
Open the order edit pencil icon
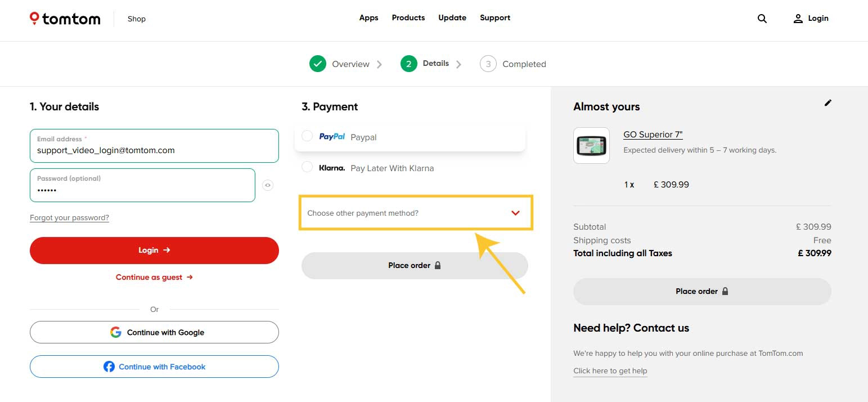(x=827, y=103)
